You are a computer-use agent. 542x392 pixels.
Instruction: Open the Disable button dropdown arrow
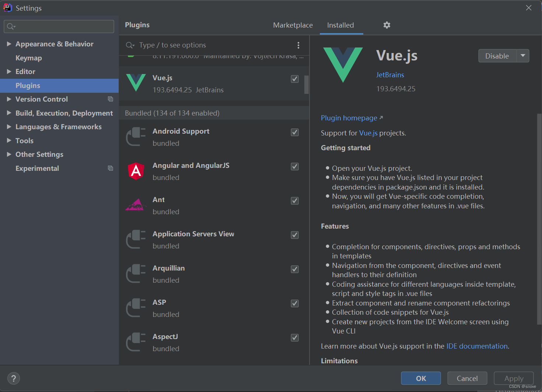[523, 56]
